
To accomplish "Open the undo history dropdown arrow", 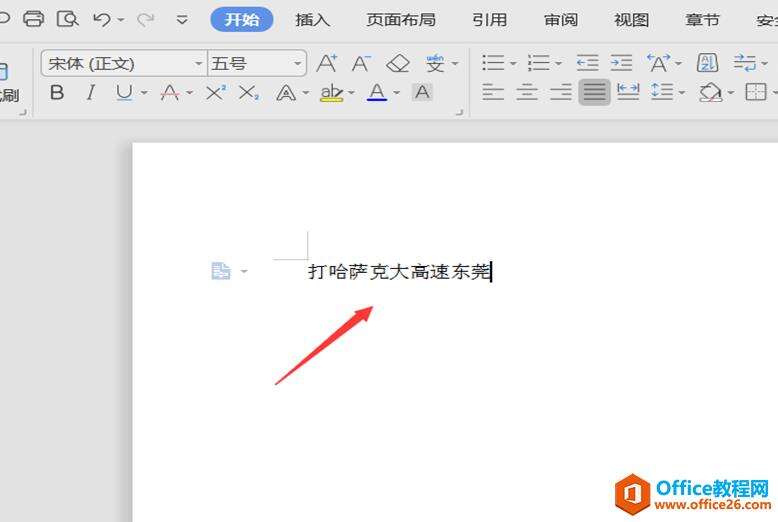I will (121, 20).
